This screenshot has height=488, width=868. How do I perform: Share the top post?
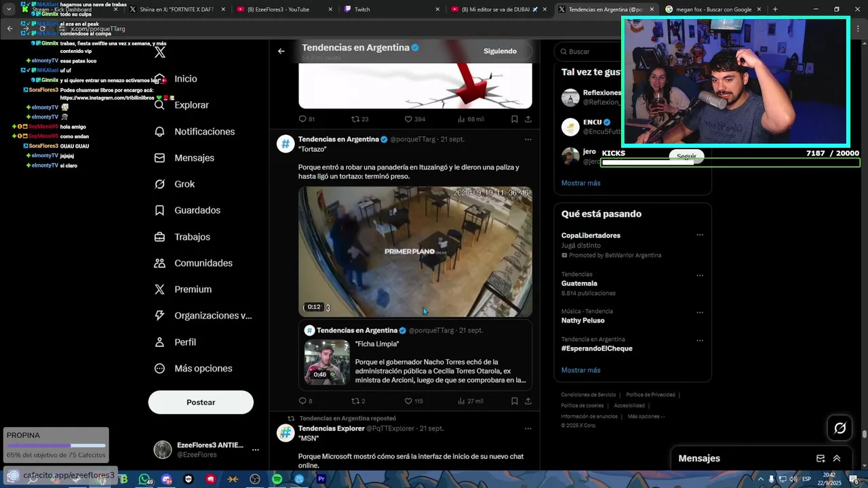(528, 119)
